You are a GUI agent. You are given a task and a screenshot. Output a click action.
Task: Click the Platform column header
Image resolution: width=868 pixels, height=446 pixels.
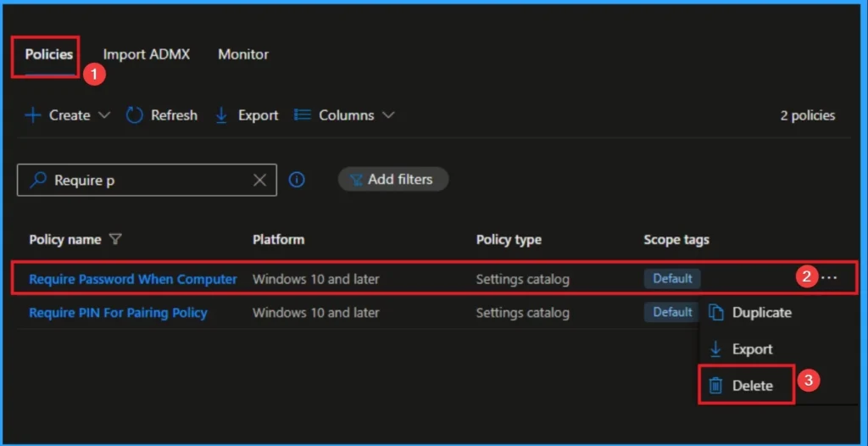pyautogui.click(x=278, y=239)
